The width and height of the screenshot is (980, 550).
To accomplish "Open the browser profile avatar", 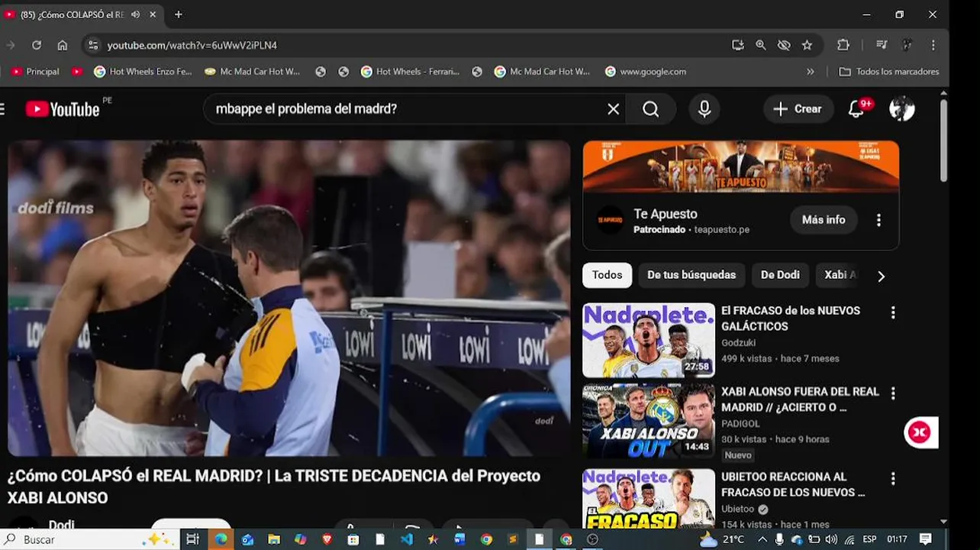I will click(907, 45).
